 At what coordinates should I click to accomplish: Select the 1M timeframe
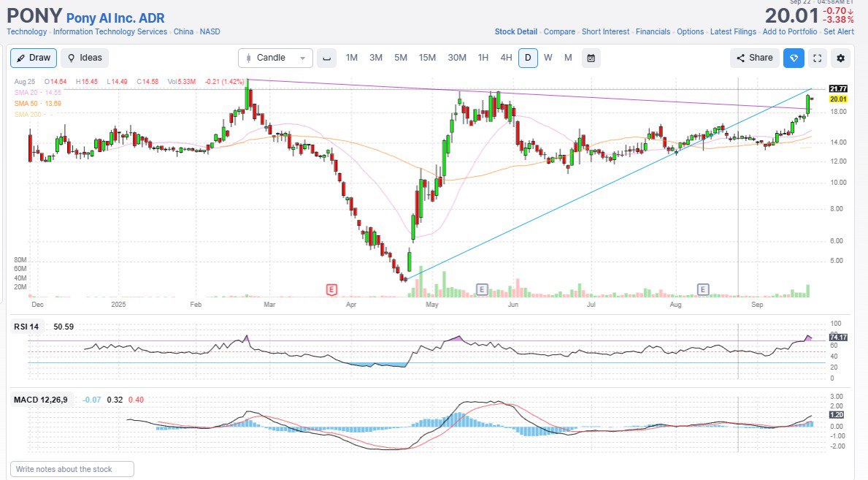[x=352, y=58]
